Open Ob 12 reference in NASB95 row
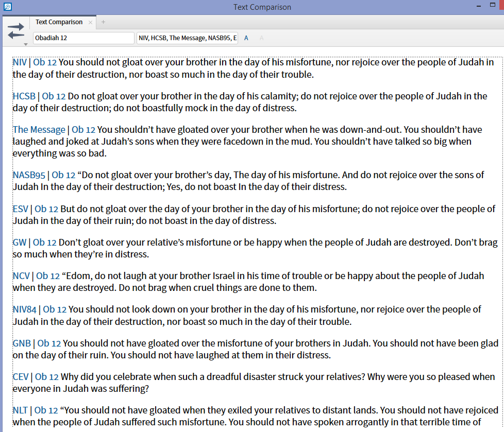The height and width of the screenshot is (432, 504). (63, 175)
